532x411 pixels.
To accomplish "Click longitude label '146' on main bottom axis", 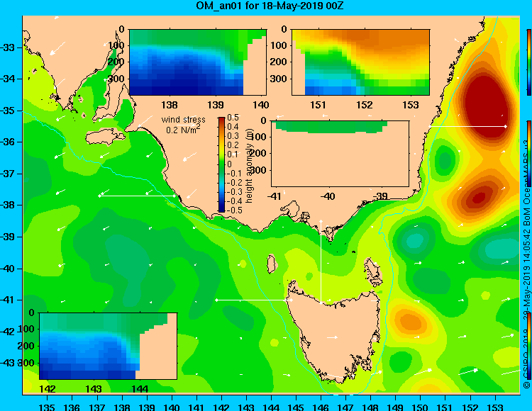I will pos(321,407).
